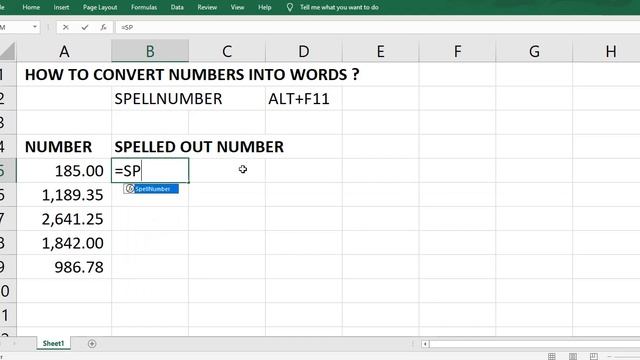Click cell with 986.78
Image resolution: width=640 pixels, height=360 pixels.
pos(64,267)
